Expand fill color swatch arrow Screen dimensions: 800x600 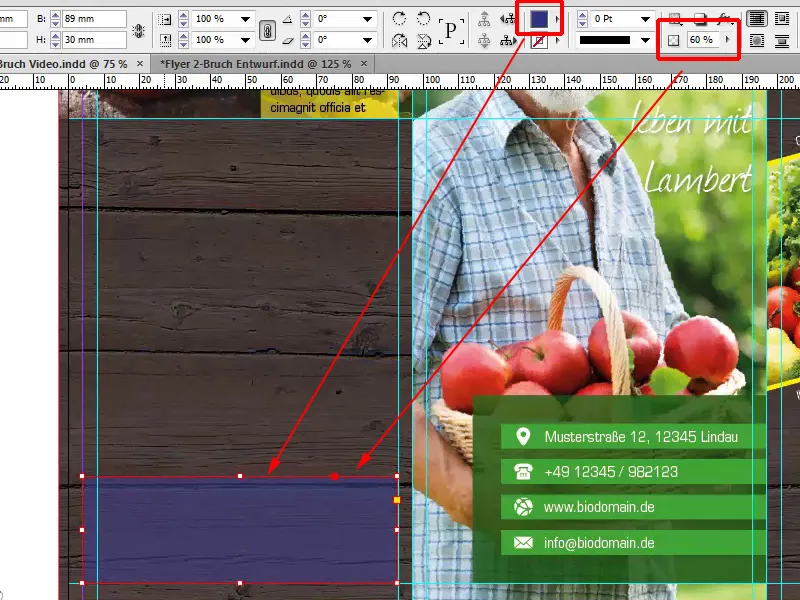(x=557, y=19)
